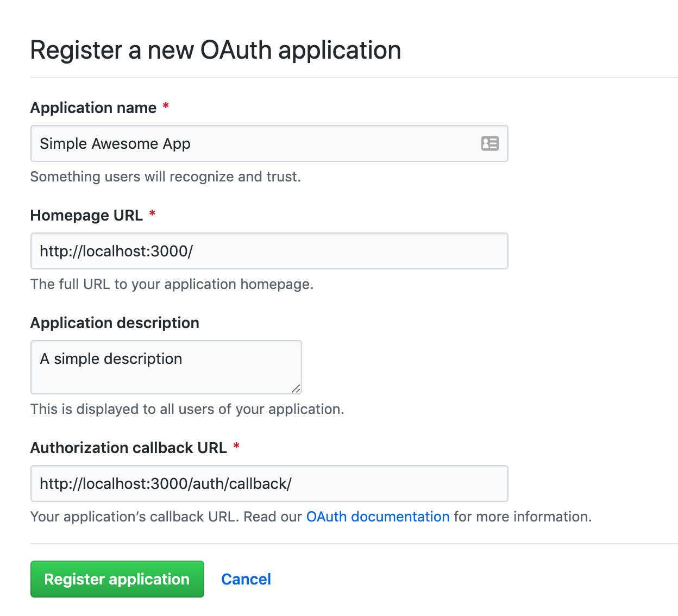
Task: Click the 'Something users will recognize' hint text
Action: 166,177
